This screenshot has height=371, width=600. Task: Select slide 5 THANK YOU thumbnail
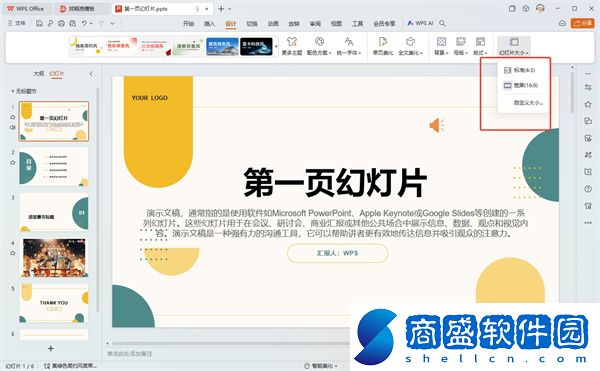(x=54, y=303)
